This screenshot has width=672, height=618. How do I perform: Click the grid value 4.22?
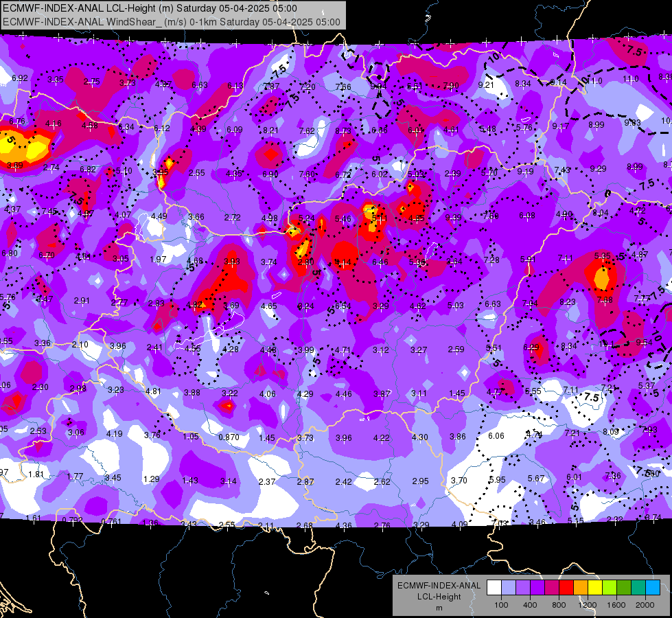382,438
